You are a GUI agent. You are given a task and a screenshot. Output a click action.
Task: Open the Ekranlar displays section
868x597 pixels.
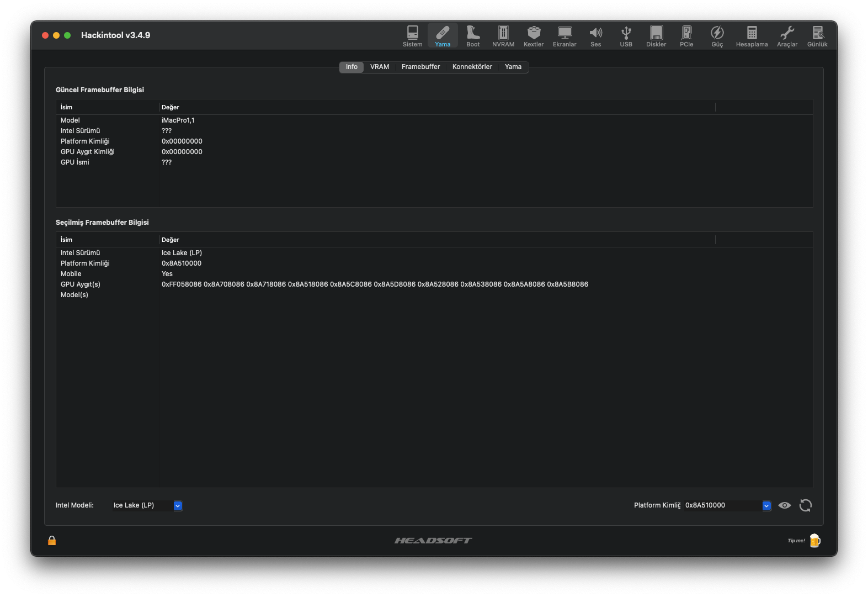click(565, 36)
